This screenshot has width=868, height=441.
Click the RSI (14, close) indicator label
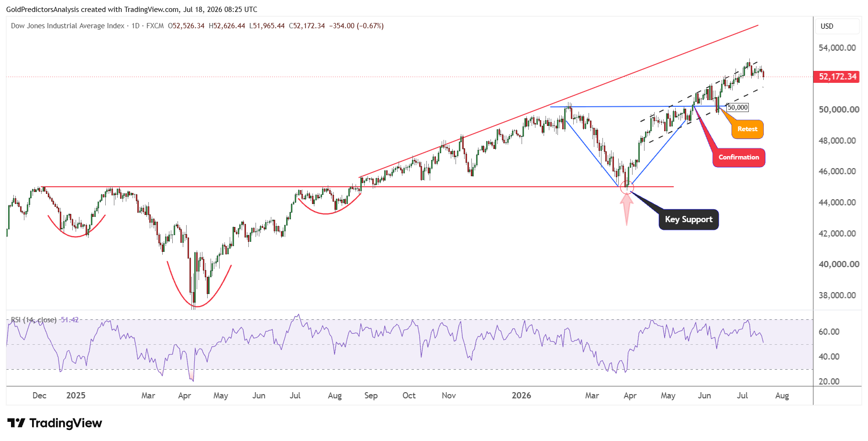pos(33,320)
